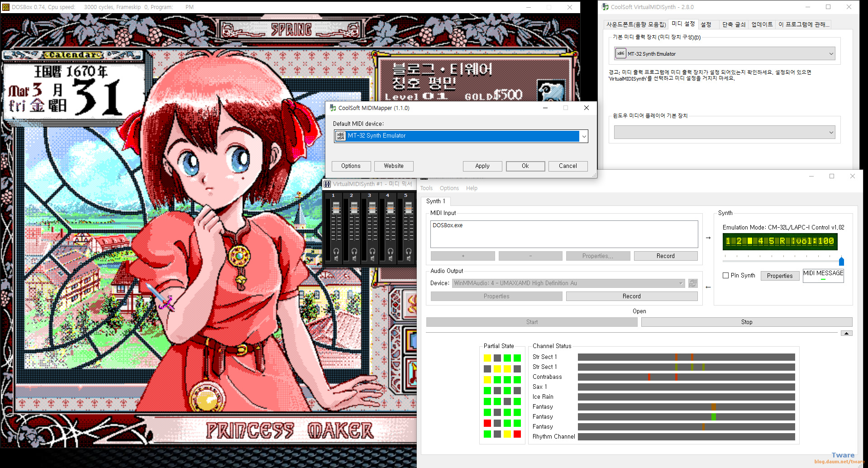Mute mixer channel 5 speaker toggle
Image resolution: width=868 pixels, height=468 pixels.
tap(409, 258)
